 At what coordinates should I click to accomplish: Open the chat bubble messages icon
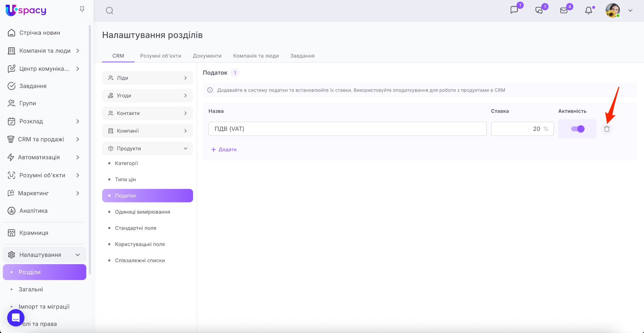tap(514, 10)
